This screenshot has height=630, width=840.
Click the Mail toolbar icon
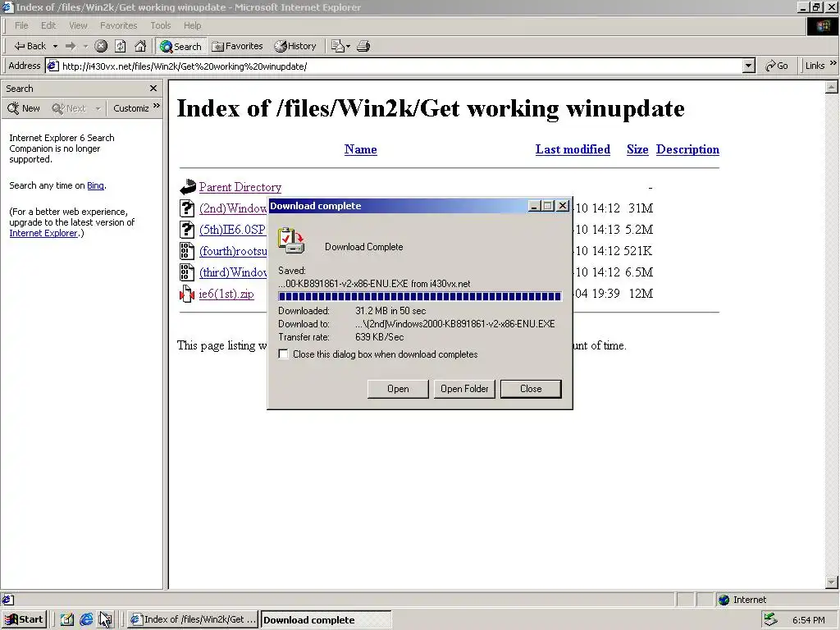coord(340,46)
